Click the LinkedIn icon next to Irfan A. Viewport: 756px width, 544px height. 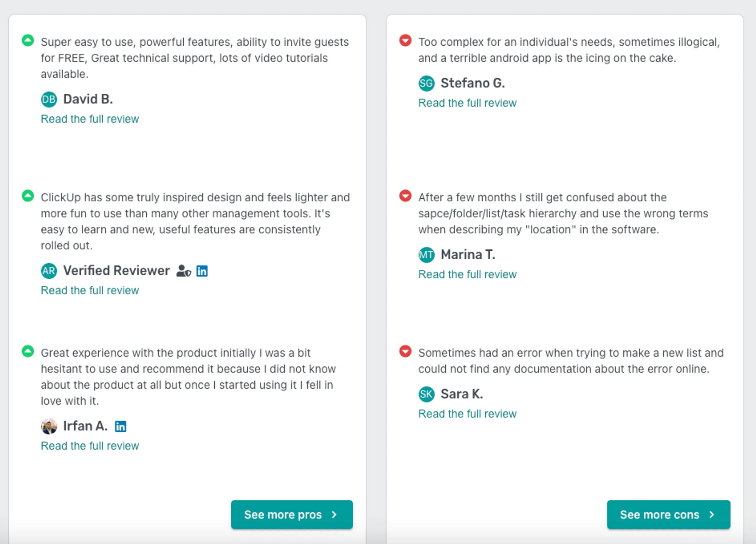click(121, 426)
